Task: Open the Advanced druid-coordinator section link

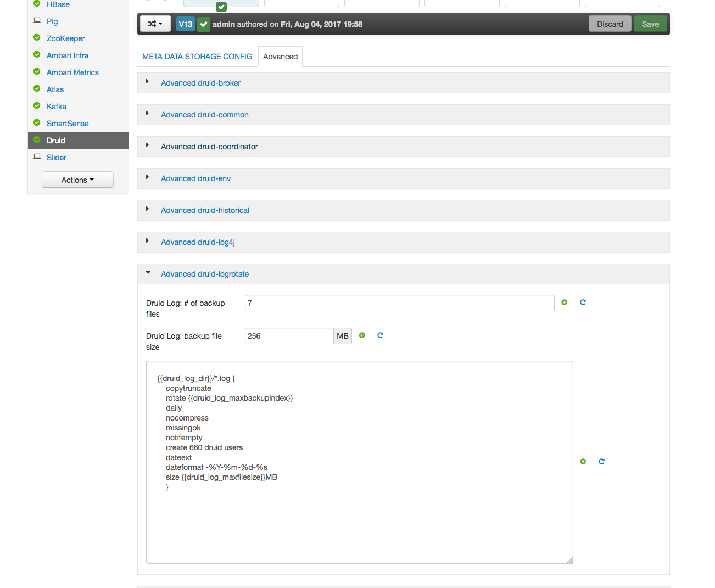Action: (209, 147)
